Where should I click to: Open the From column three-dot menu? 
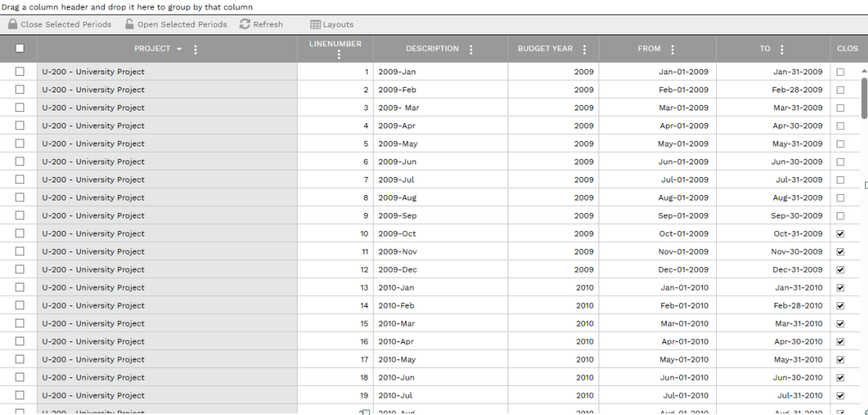[672, 49]
